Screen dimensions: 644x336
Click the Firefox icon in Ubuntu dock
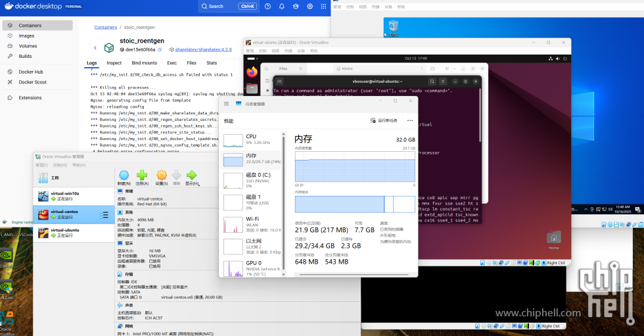[252, 71]
